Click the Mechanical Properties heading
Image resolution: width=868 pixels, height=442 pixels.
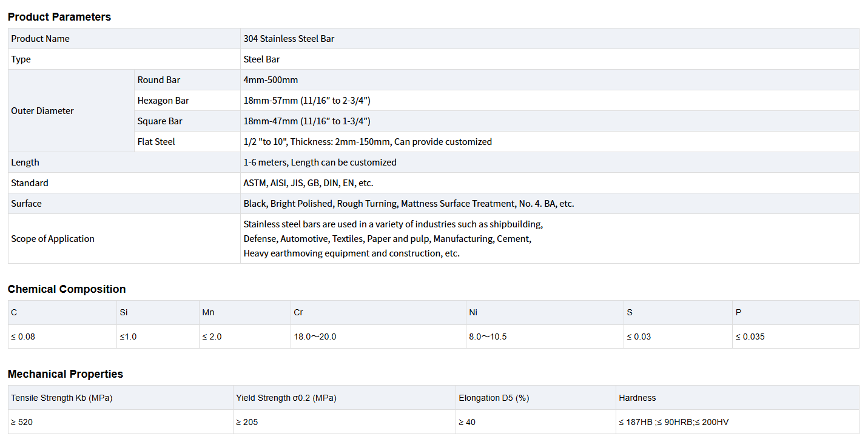(x=66, y=374)
